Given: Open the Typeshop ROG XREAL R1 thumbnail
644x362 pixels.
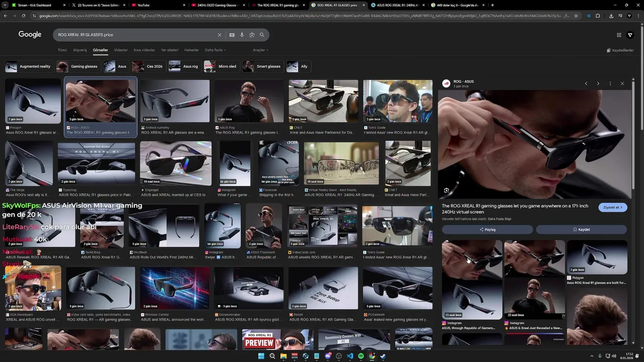Looking at the screenshot, I should pyautogui.click(x=96, y=163).
